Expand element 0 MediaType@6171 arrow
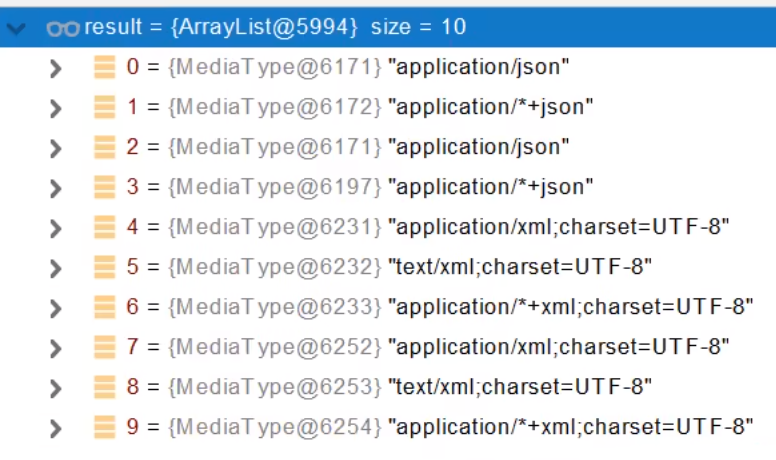Viewport: 776px width, 460px height. (55, 68)
